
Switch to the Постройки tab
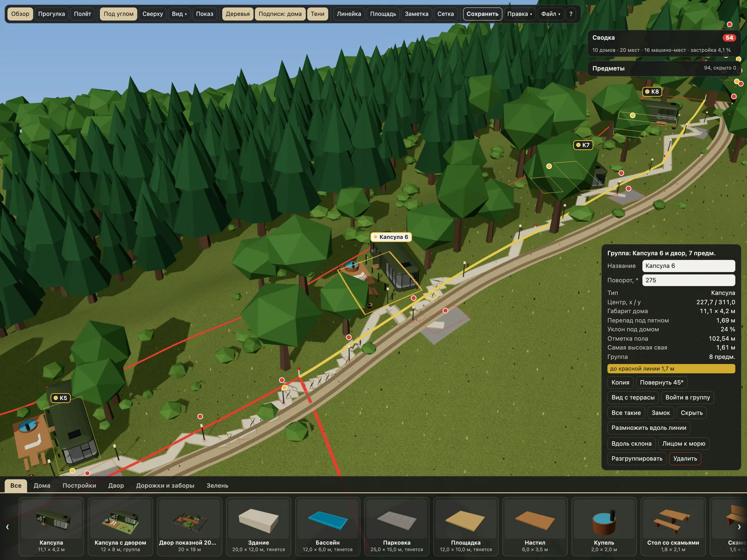[79, 486]
